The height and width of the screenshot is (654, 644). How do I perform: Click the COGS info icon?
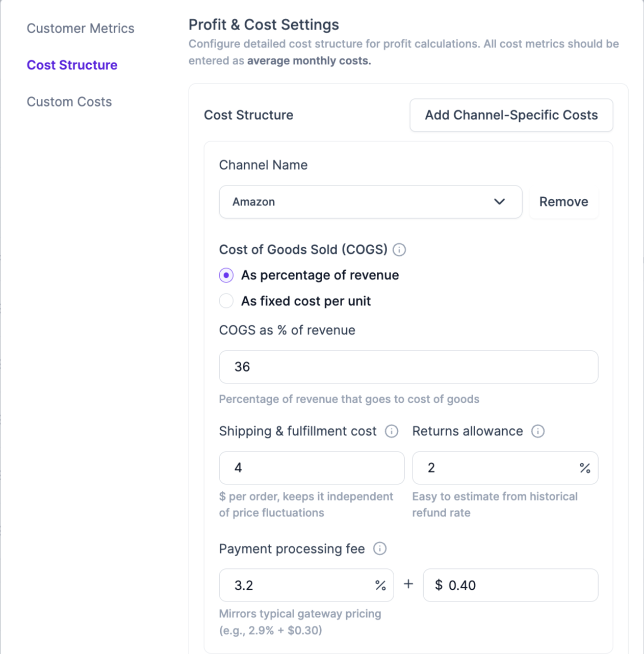point(399,250)
